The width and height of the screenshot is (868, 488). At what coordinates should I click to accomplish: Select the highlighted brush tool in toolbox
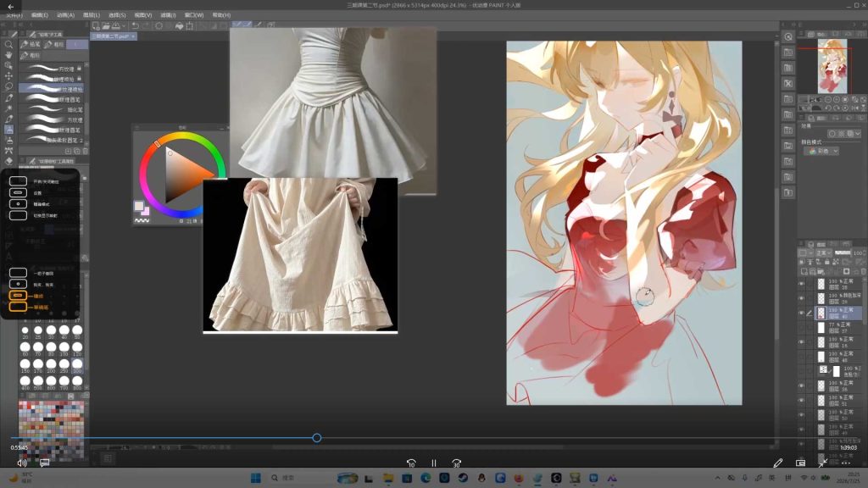point(8,129)
